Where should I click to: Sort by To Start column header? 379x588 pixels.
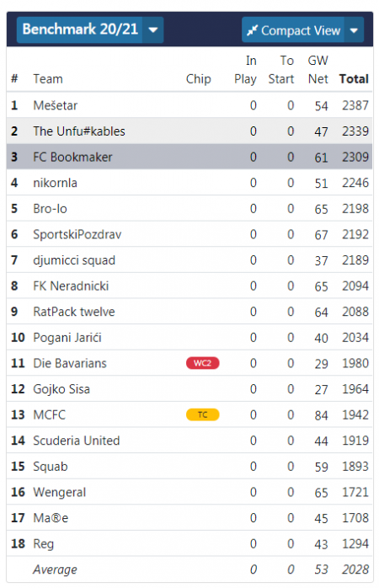[x=281, y=70]
